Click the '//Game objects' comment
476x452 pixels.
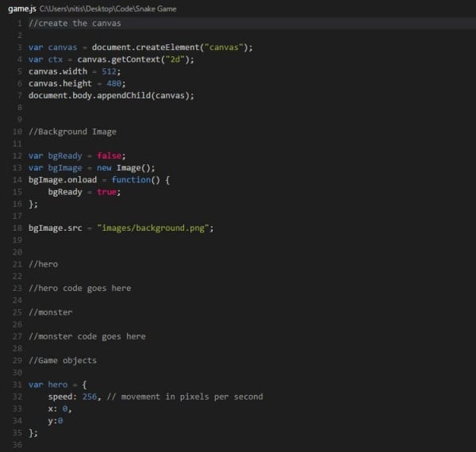pyautogui.click(x=63, y=361)
